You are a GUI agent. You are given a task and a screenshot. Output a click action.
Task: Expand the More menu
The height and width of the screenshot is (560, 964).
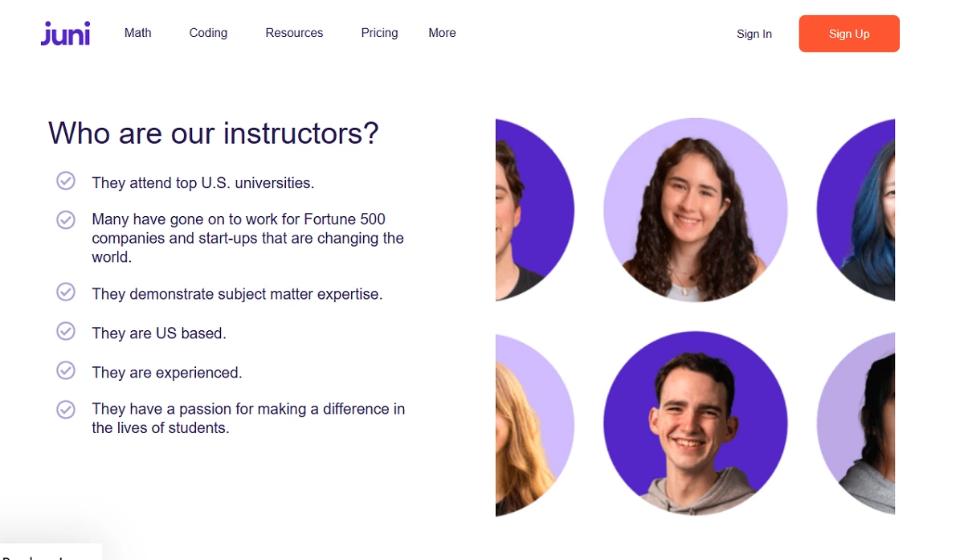[x=442, y=33]
